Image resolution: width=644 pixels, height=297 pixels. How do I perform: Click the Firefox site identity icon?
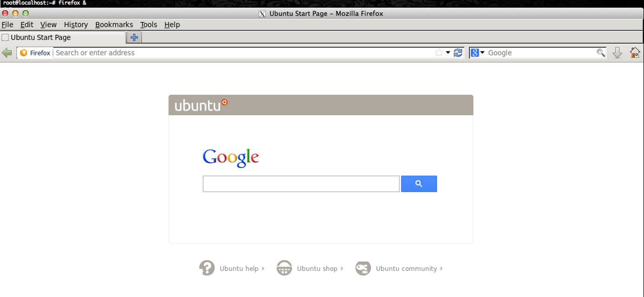(x=24, y=52)
